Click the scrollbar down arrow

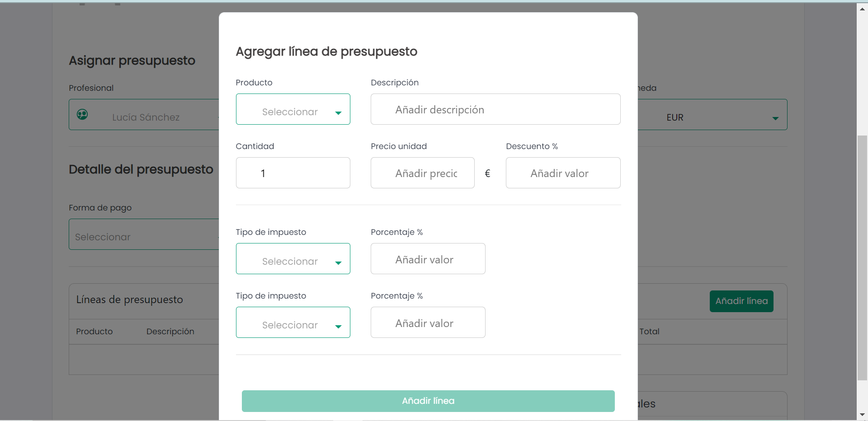(x=862, y=414)
